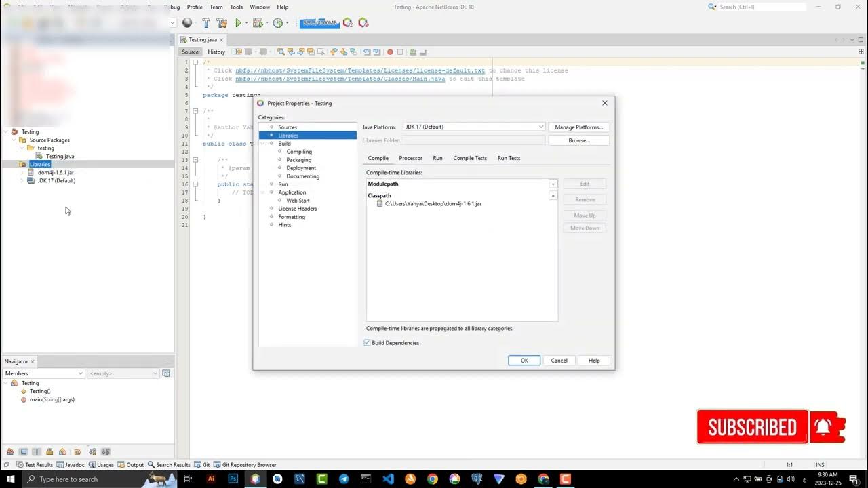Screen dimensions: 868x488
Task: Click the memory usage bar to run garbage collection
Action: [x=319, y=23]
